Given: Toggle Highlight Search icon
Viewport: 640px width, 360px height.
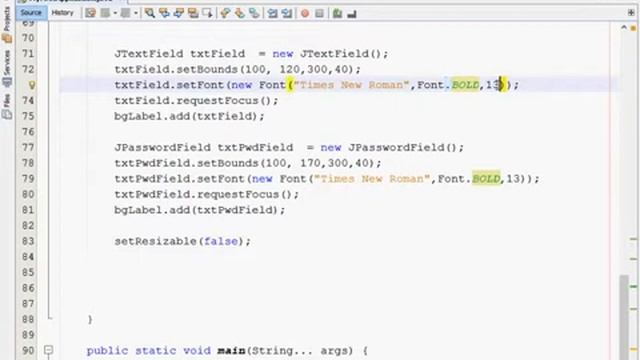Looking at the screenshot, I should point(193,13).
